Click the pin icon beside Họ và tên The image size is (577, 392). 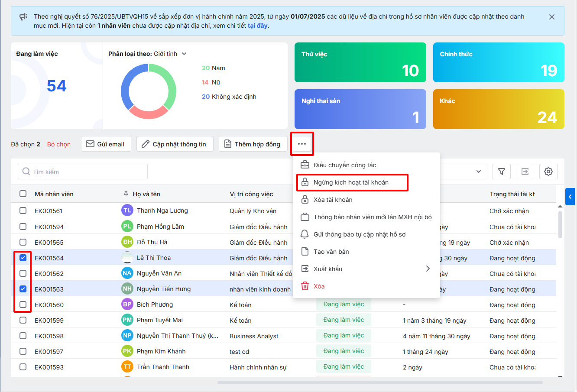(126, 194)
